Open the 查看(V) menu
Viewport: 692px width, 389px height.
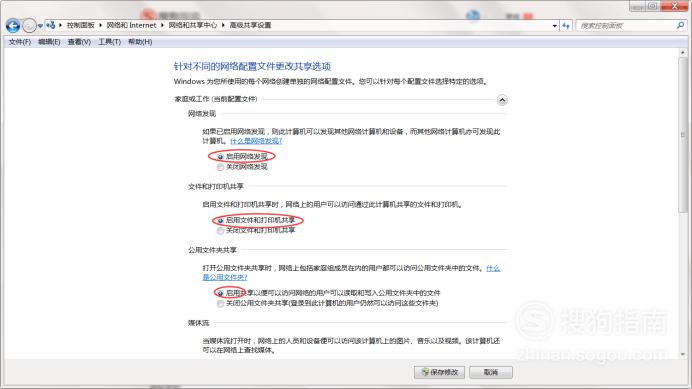coord(79,42)
